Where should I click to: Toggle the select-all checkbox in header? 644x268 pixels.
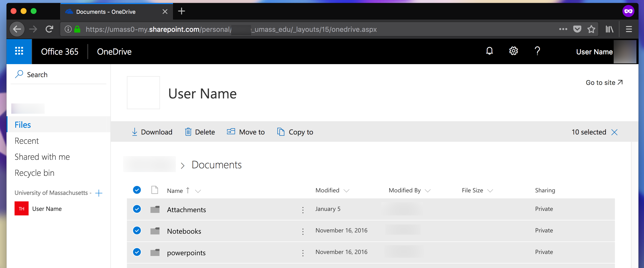137,190
